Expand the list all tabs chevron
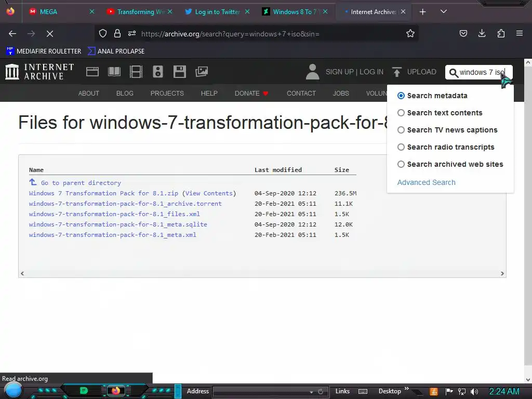The image size is (532, 399). (444, 11)
